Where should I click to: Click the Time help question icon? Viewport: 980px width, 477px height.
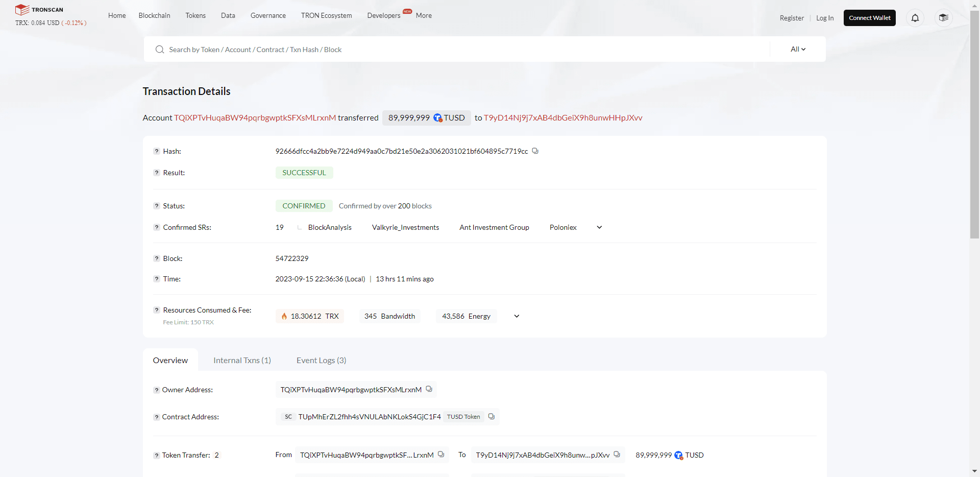click(x=157, y=279)
